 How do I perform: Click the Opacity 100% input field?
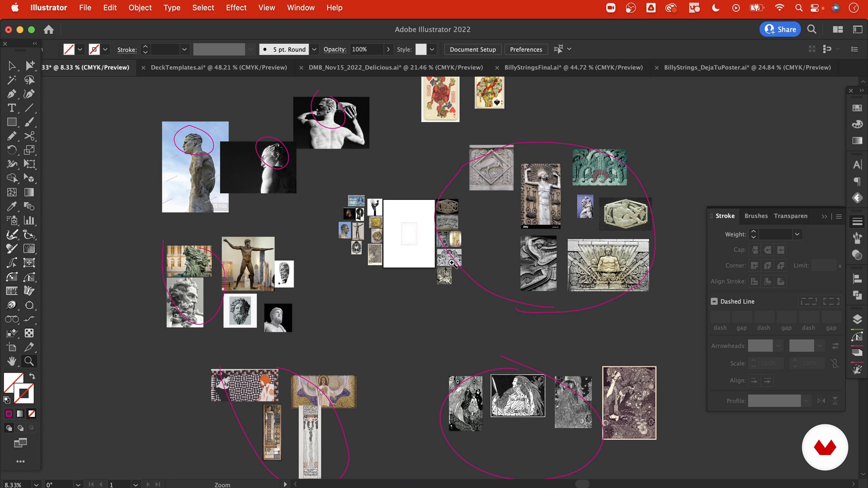click(367, 49)
